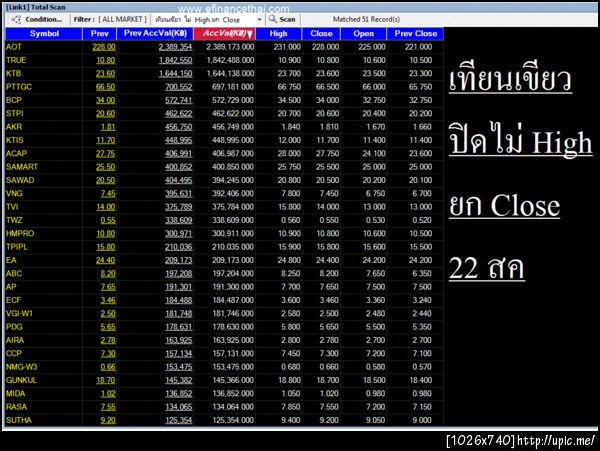The height and width of the screenshot is (451, 600).
Task: Select the RASA symbol
Action: pos(16,407)
